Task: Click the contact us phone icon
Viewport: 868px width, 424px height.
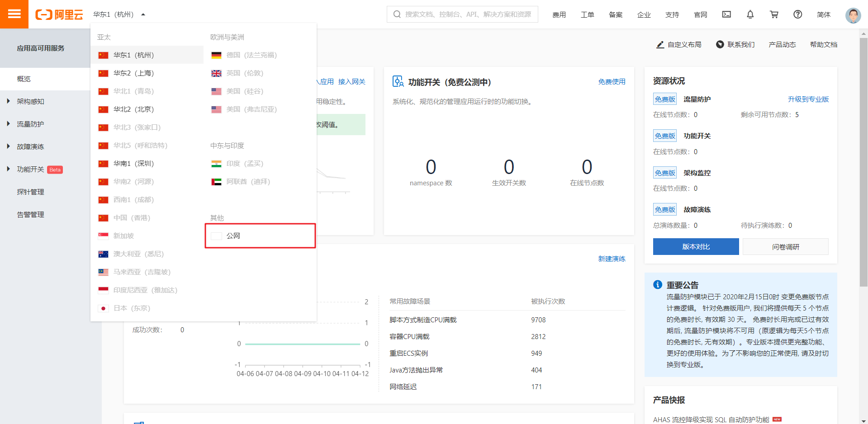Action: [720, 44]
